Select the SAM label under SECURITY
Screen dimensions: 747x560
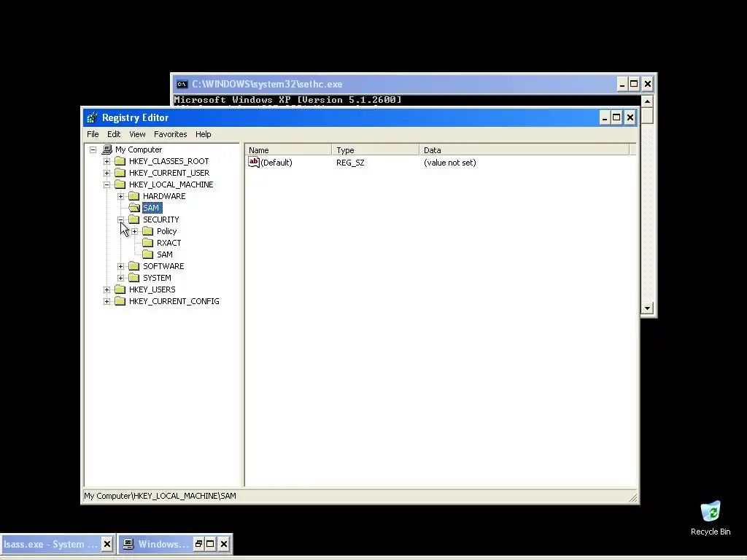165,254
